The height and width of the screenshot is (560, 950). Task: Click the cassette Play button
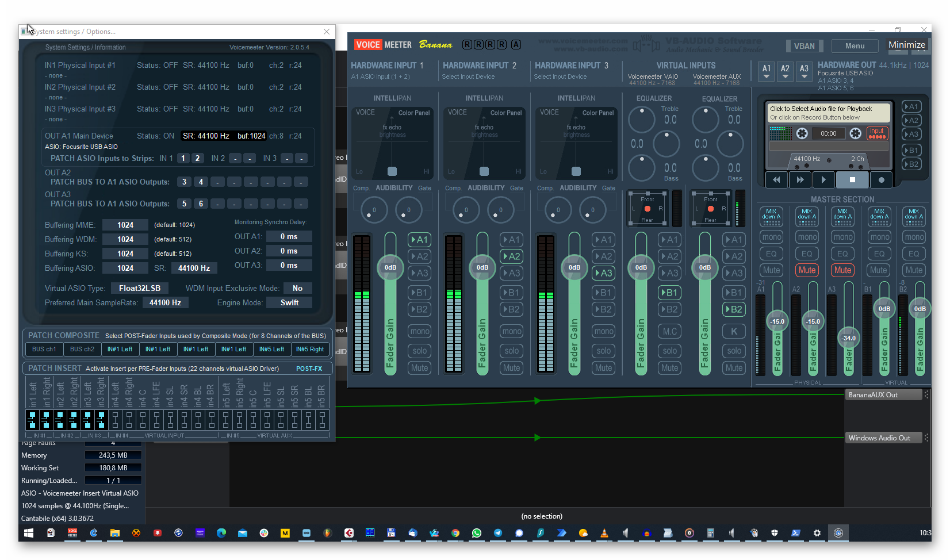823,180
